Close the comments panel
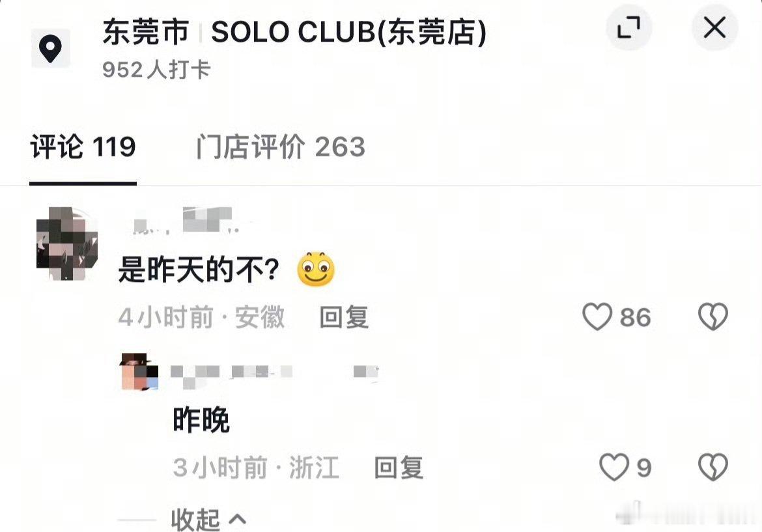Viewport: 762px width, 532px height. (714, 27)
